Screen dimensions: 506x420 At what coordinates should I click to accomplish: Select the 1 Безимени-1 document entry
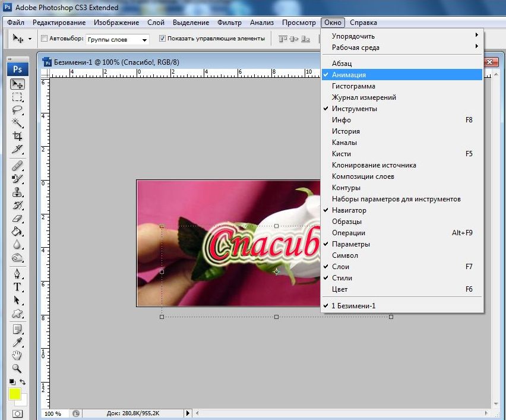click(x=402, y=306)
